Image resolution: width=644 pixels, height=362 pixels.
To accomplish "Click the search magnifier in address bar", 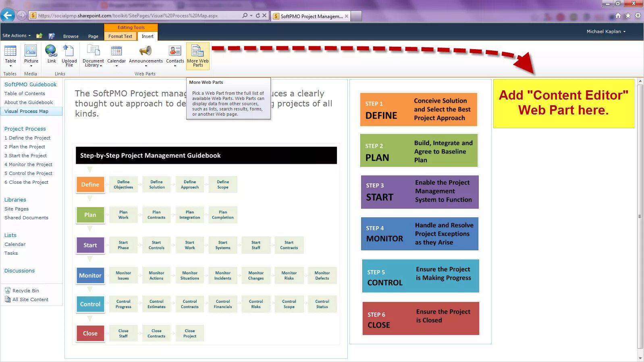I will (x=245, y=15).
